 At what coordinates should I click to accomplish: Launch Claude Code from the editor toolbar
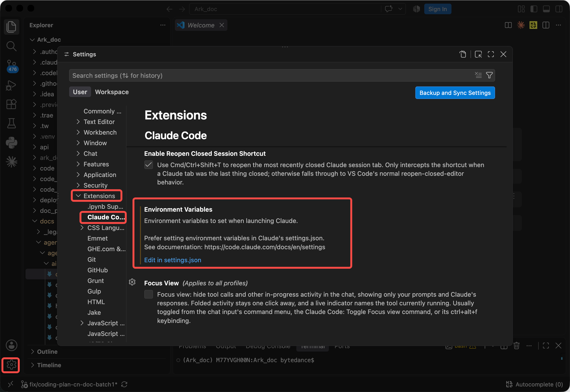point(521,25)
